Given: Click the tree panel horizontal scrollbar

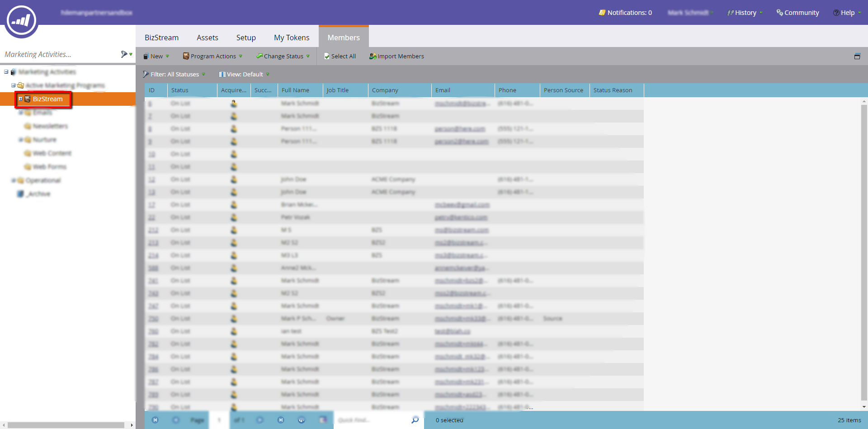Looking at the screenshot, I should coord(66,425).
